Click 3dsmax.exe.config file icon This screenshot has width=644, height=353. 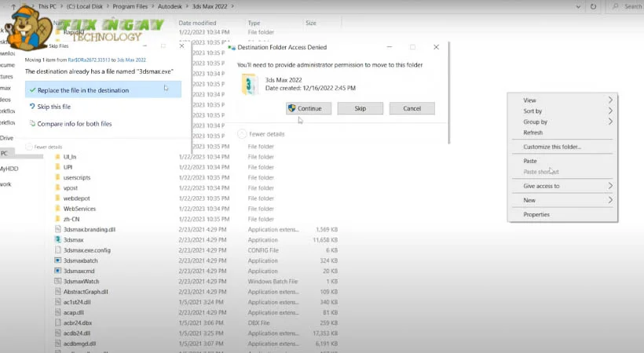pyautogui.click(x=57, y=250)
